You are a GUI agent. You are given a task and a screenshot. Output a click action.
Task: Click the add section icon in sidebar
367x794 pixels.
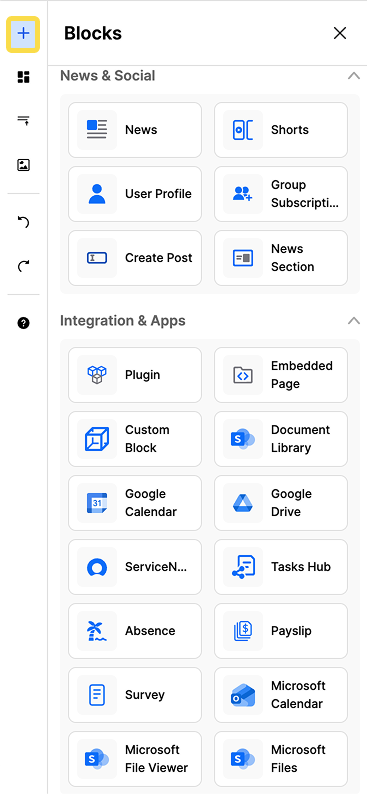pyautogui.click(x=23, y=120)
